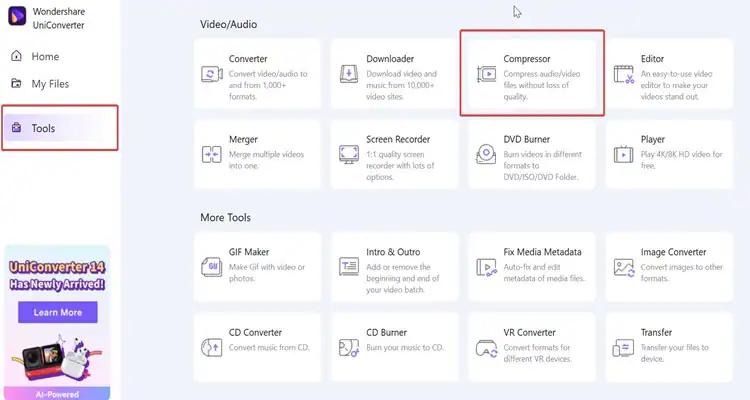Screen dimensions: 750x400
Task: Click the Tools toolbox icon
Action: (x=16, y=127)
